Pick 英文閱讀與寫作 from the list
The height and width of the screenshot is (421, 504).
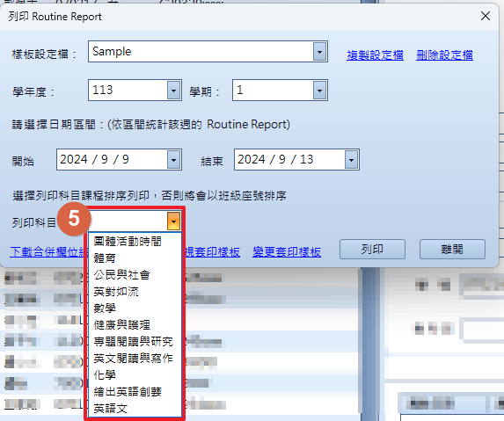click(134, 358)
